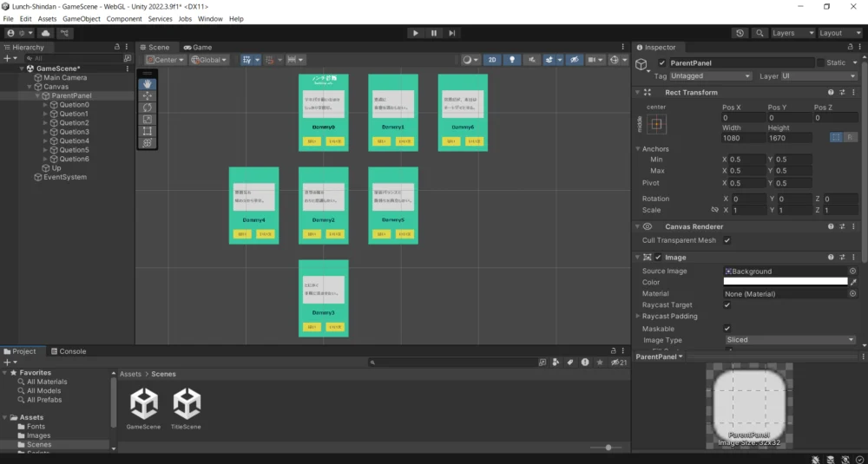
Task: Toggle Cull Transparent Mesh checkbox
Action: 727,240
